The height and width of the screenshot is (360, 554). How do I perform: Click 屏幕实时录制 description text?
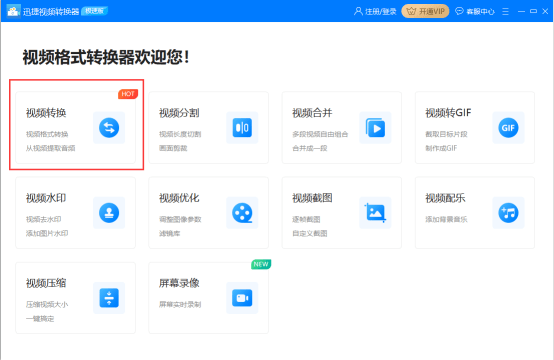[x=180, y=304]
